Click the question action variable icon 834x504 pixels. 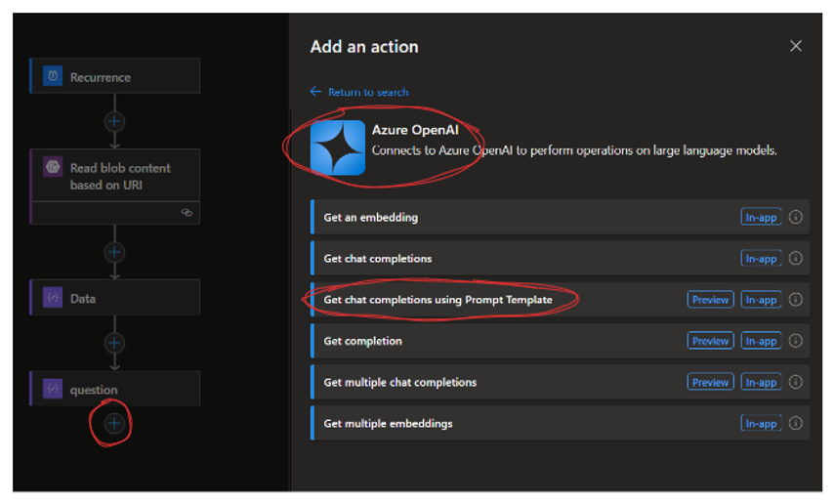[53, 389]
